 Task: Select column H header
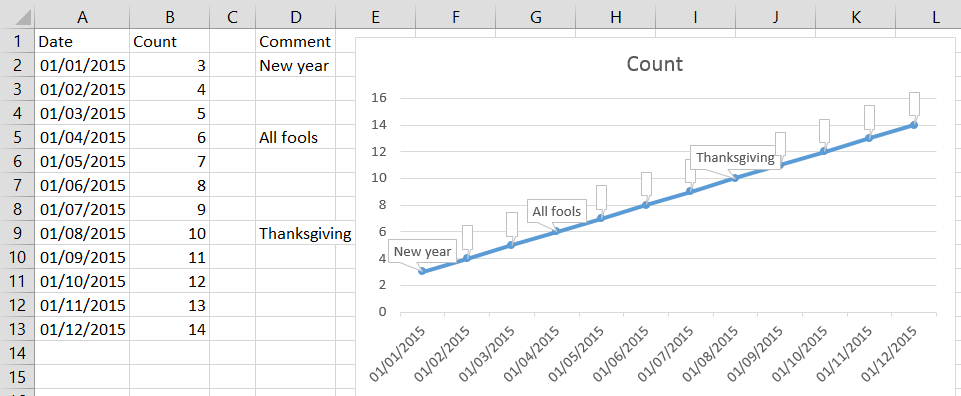(615, 18)
